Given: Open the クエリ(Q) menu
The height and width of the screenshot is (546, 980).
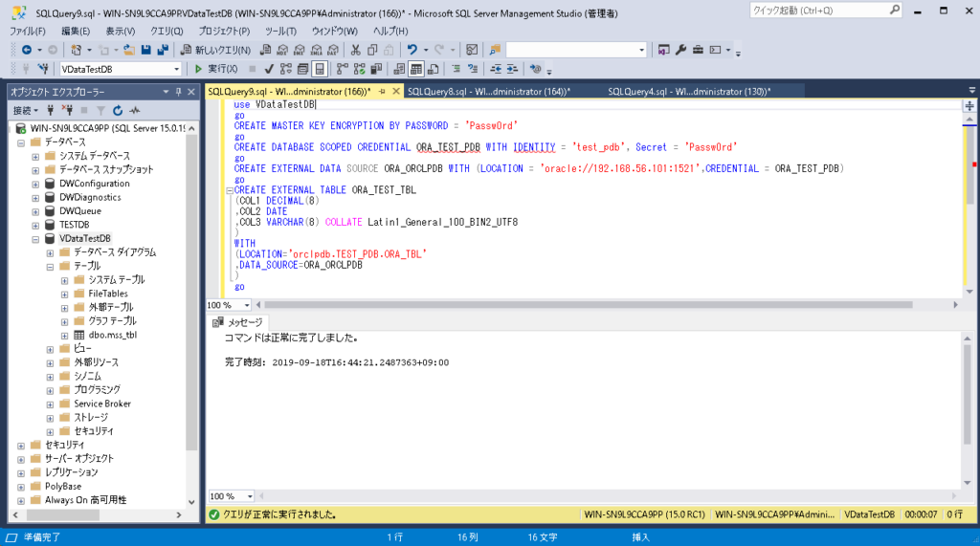Looking at the screenshot, I should (167, 31).
